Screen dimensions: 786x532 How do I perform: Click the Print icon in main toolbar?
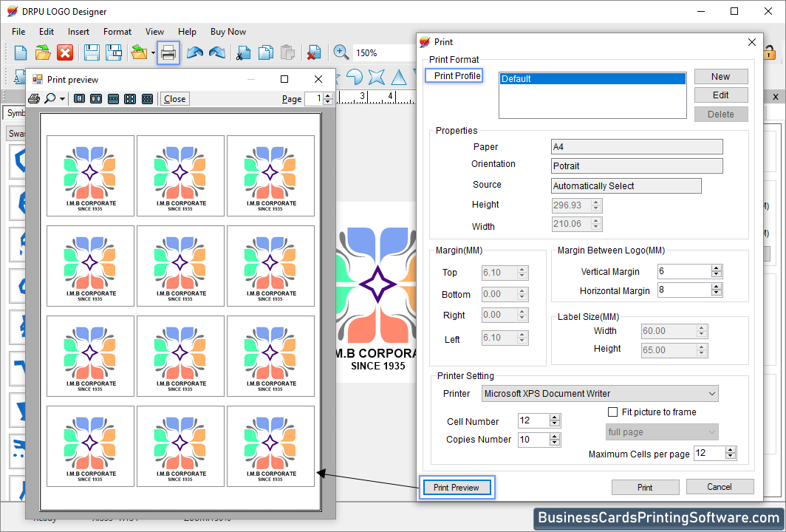point(168,52)
